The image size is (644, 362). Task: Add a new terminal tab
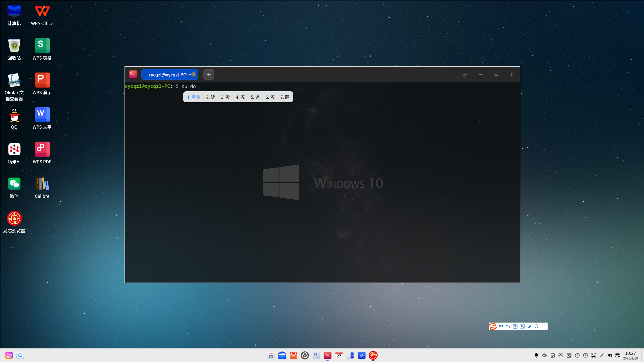click(x=209, y=74)
